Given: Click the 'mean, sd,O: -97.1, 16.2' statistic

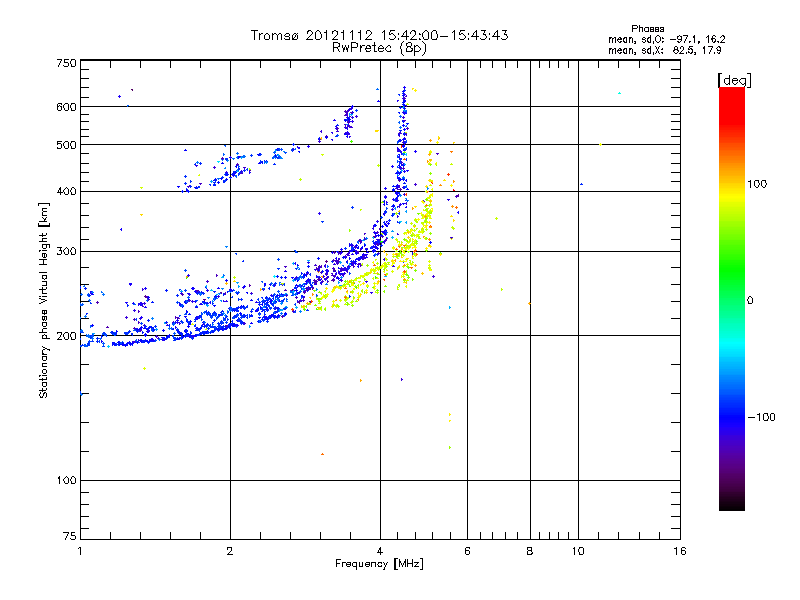Looking at the screenshot, I should pyautogui.click(x=666, y=39).
